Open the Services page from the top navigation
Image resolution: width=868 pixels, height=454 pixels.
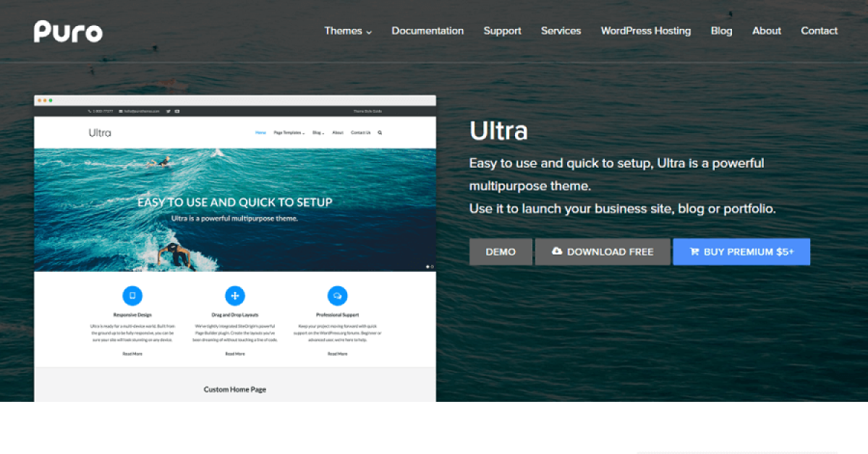tap(561, 31)
